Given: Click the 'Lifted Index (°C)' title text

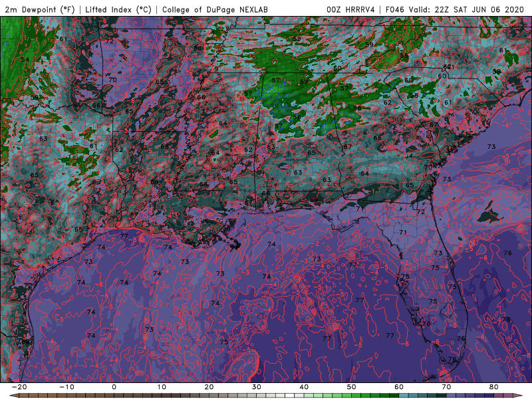Looking at the screenshot, I should point(118,9).
